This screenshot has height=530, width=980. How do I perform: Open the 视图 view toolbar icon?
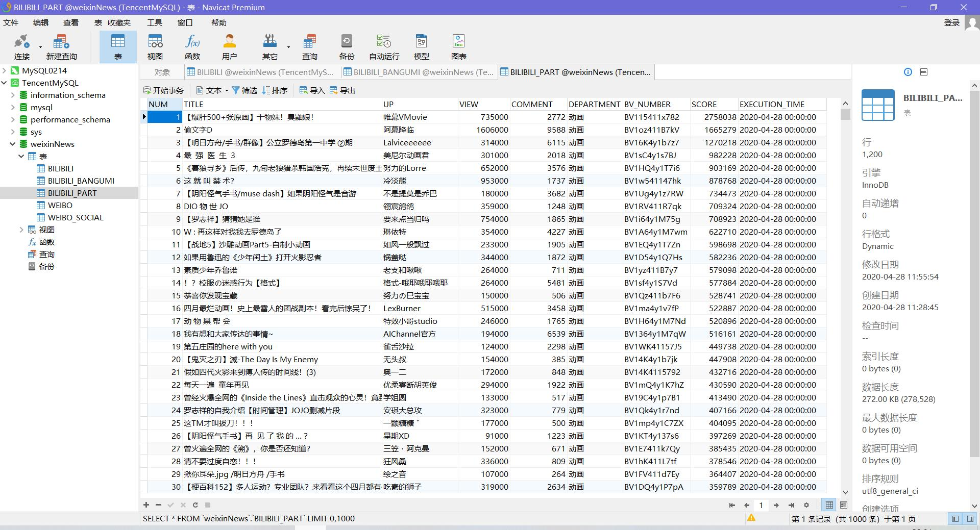click(155, 47)
